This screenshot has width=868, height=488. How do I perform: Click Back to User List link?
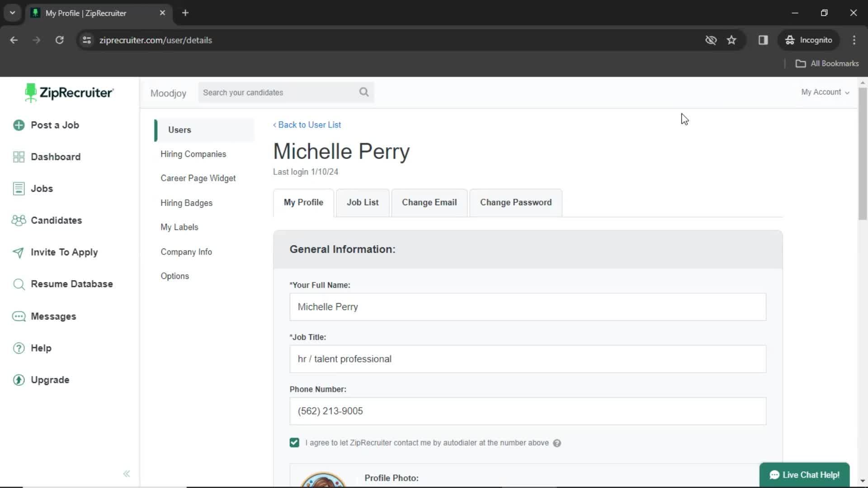(x=307, y=125)
